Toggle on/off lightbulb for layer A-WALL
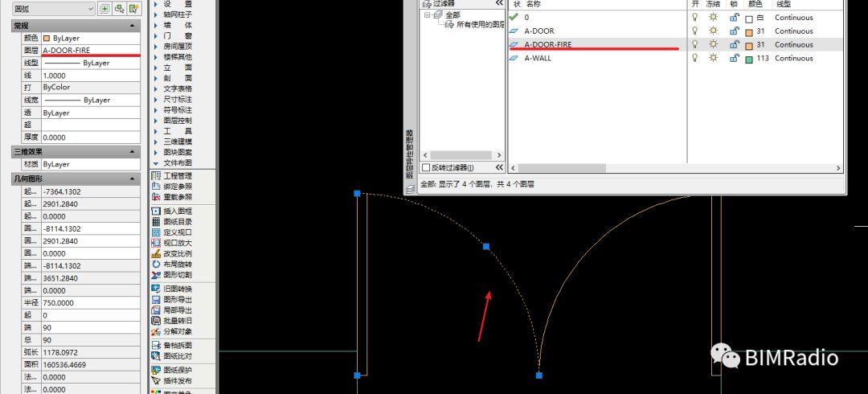 pyautogui.click(x=695, y=58)
